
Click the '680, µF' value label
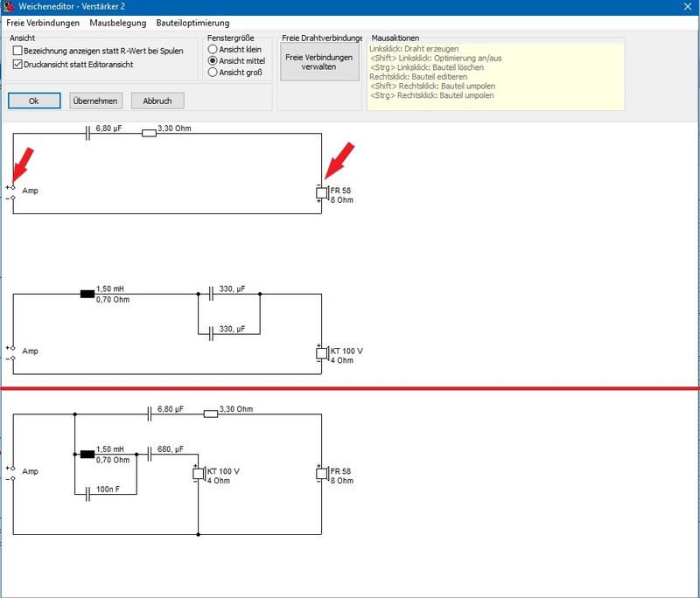click(x=171, y=449)
